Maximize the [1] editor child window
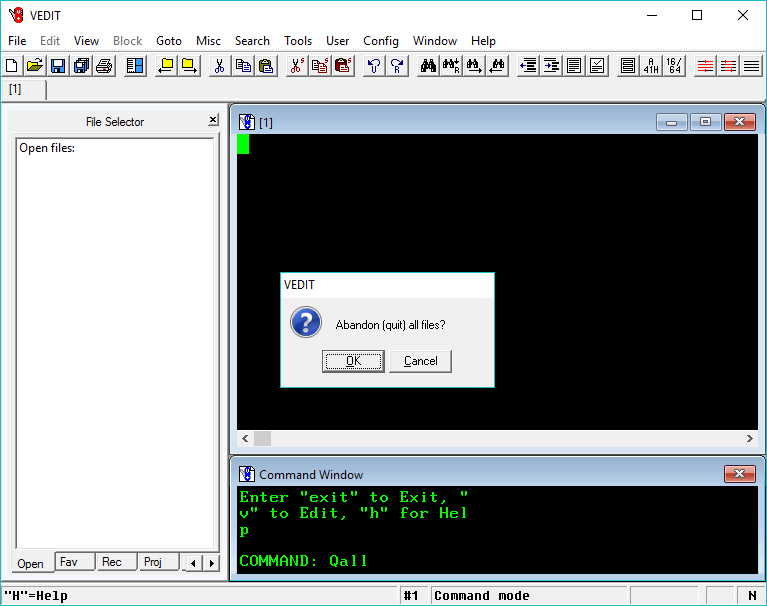The height and width of the screenshot is (606, 767). click(x=705, y=122)
